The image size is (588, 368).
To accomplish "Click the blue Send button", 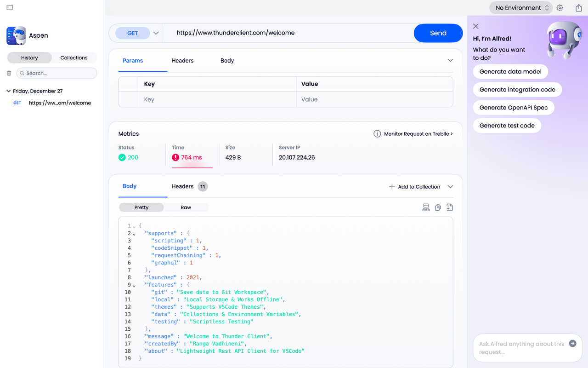I will (x=438, y=33).
